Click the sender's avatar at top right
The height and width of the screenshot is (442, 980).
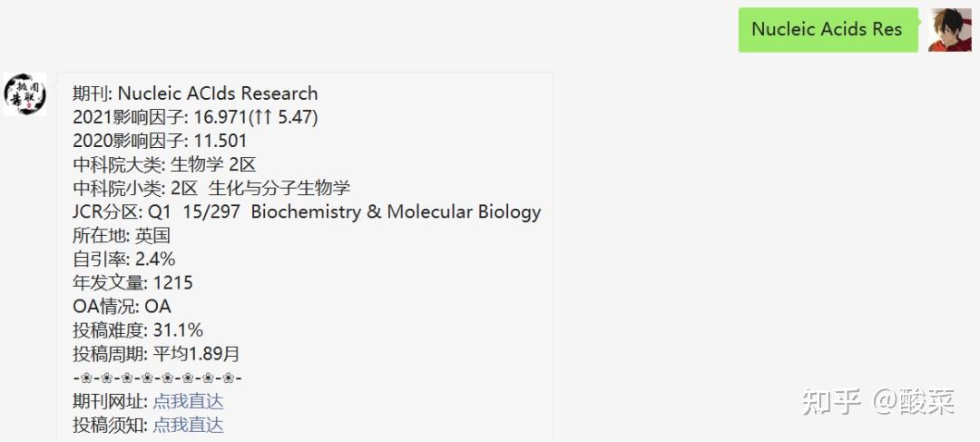(x=949, y=30)
